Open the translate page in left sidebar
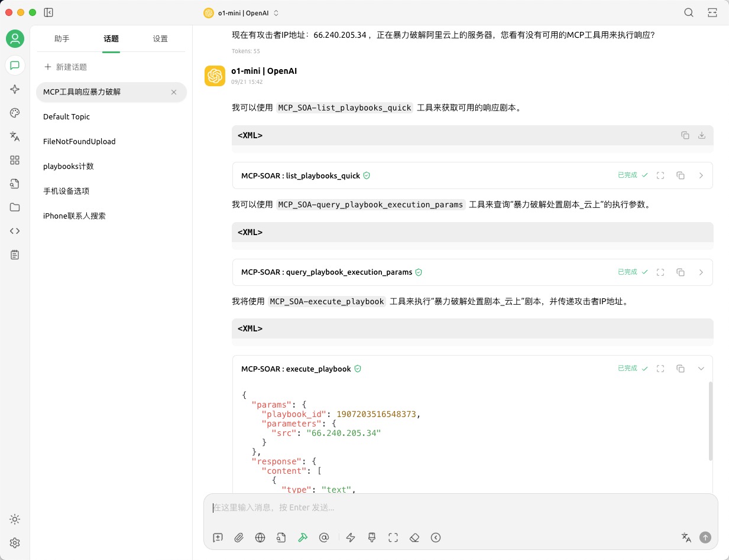Viewport: 729px width, 560px height. click(x=15, y=136)
